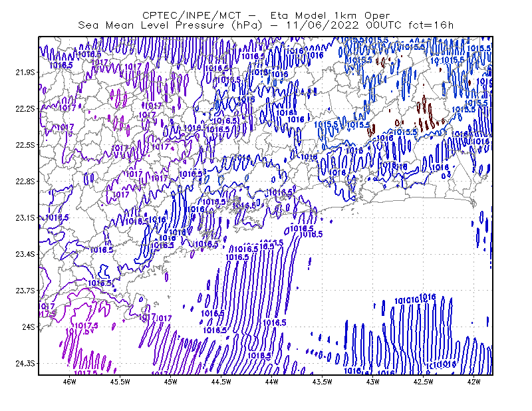This screenshot has height=411, width=532.
Task: Select the 42.5W longitude label
Action: click(x=423, y=382)
